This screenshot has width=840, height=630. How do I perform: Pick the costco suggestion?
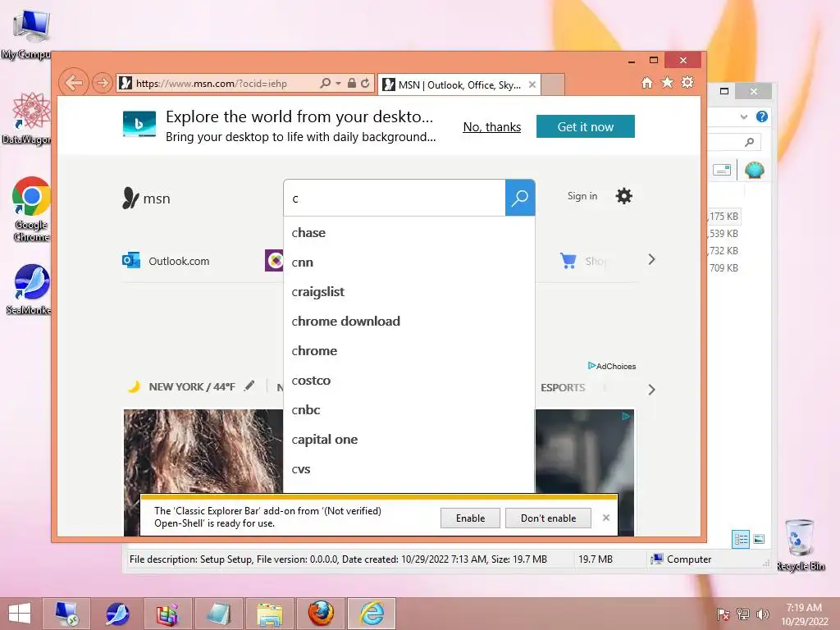(409, 381)
